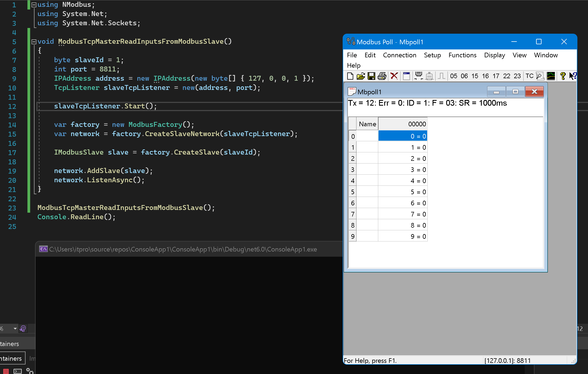Collapse the ModbusTcpMasterReadInputsFromModbusSlave method
This screenshot has width=588, height=374.
click(34, 42)
